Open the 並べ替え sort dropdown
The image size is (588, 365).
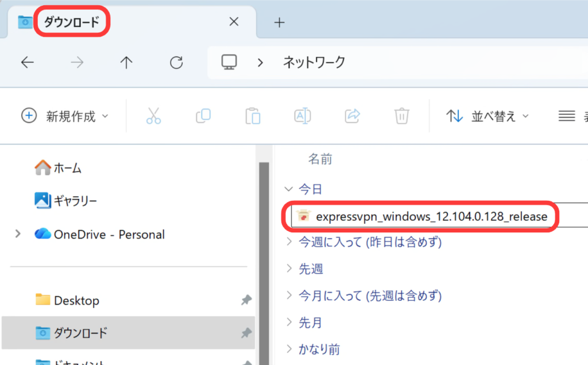[488, 116]
